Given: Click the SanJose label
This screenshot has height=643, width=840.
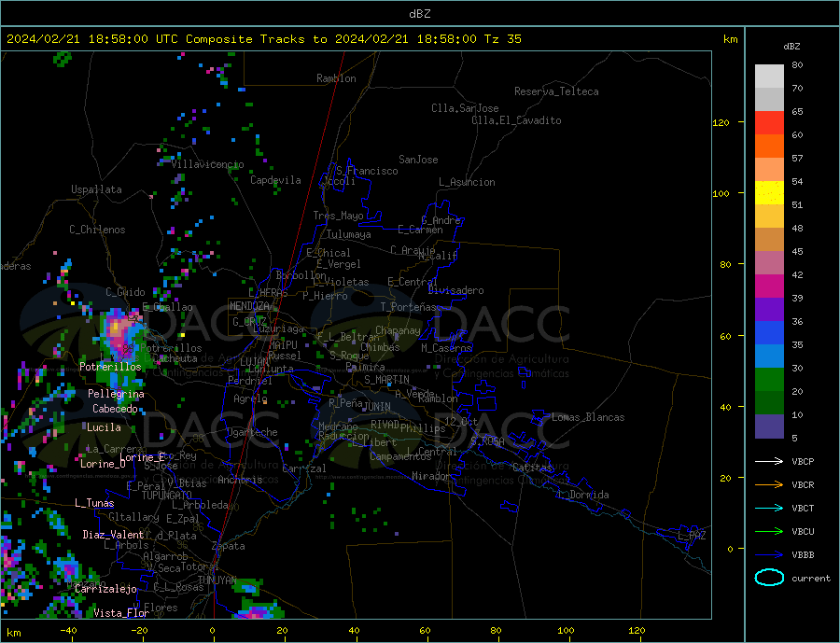Looking at the screenshot, I should [418, 160].
